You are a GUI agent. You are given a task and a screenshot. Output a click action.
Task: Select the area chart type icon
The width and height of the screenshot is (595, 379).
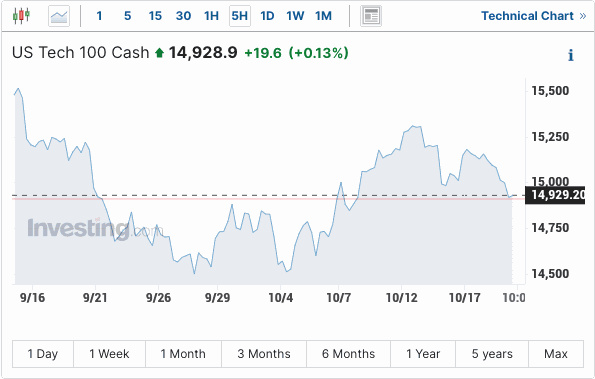[59, 16]
